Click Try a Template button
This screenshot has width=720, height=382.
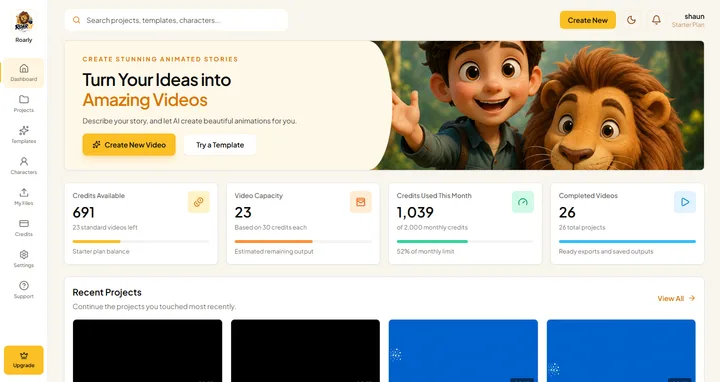point(220,145)
